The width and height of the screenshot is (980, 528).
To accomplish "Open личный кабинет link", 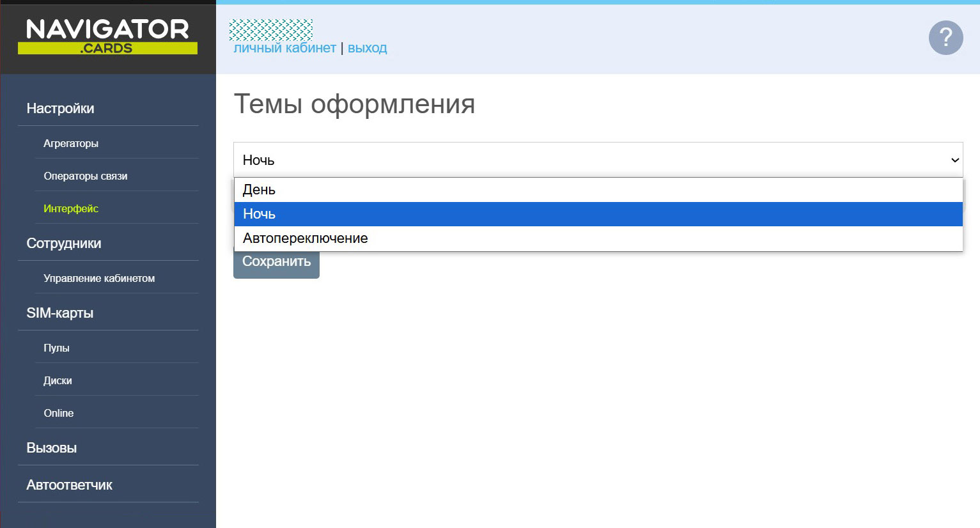I will tap(284, 48).
